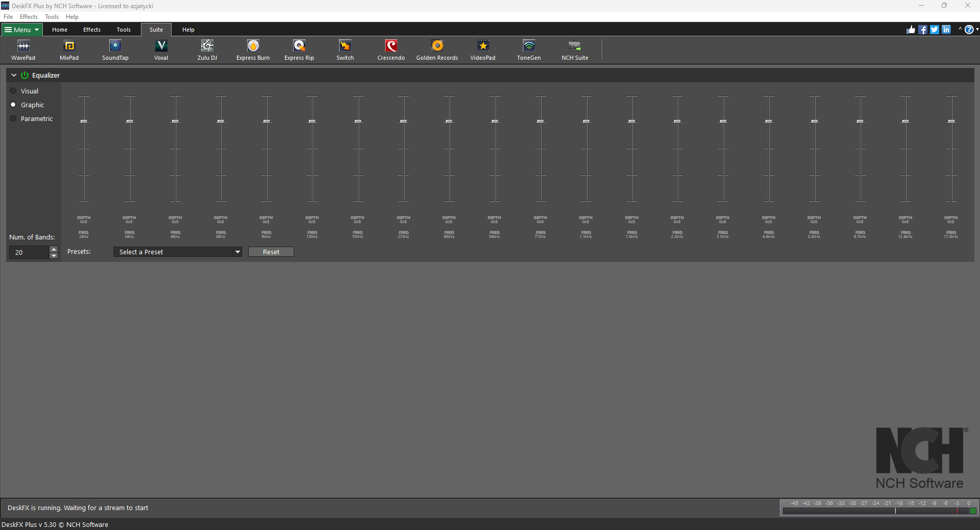Click the 546Hz band slider handle
The width and height of the screenshot is (980, 530).
pyautogui.click(x=495, y=121)
